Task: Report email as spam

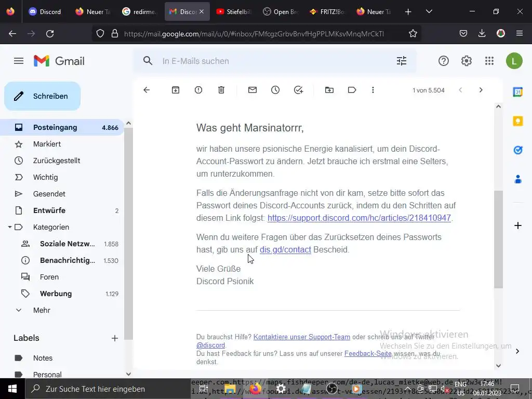Action: coord(198,90)
